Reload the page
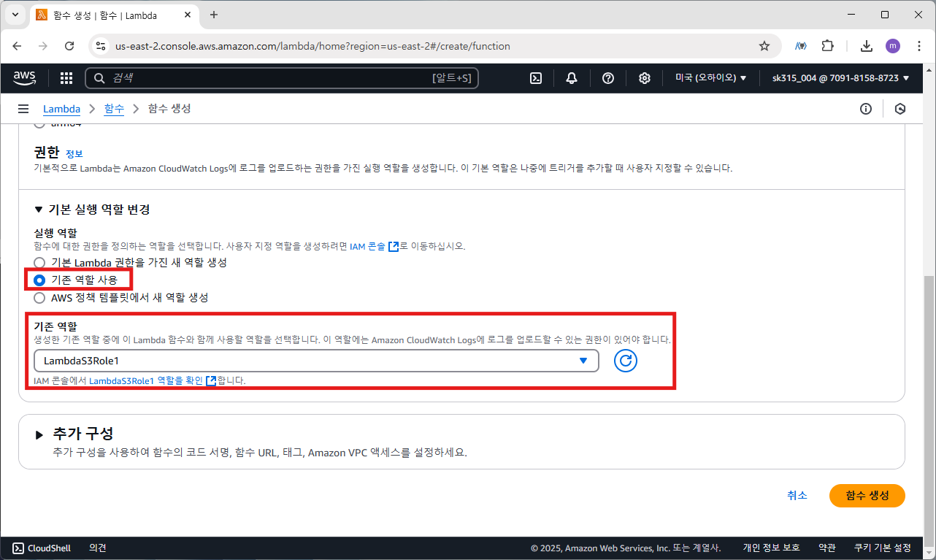This screenshot has width=936, height=560. 69,46
